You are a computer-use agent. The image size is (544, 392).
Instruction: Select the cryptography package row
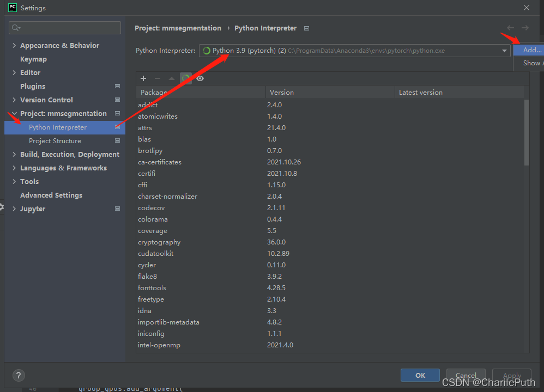click(x=330, y=242)
